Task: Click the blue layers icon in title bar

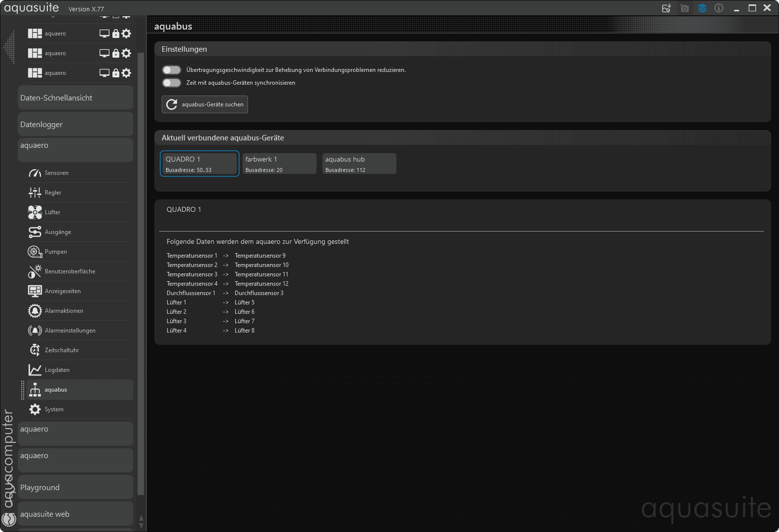Action: coord(702,8)
